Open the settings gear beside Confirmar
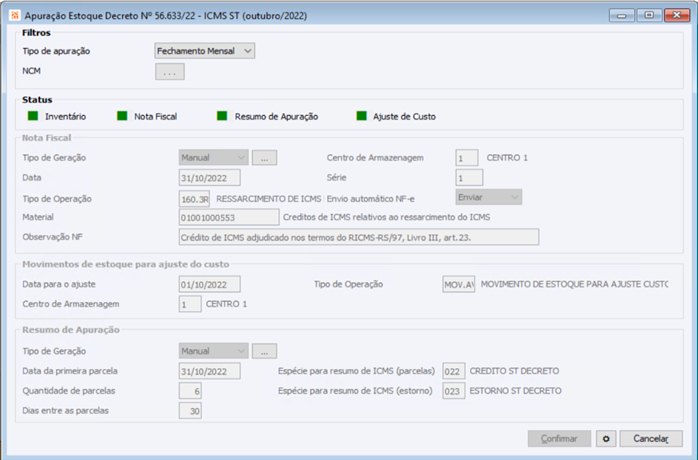Screen dimensions: 698x460 pyautogui.click(x=606, y=439)
